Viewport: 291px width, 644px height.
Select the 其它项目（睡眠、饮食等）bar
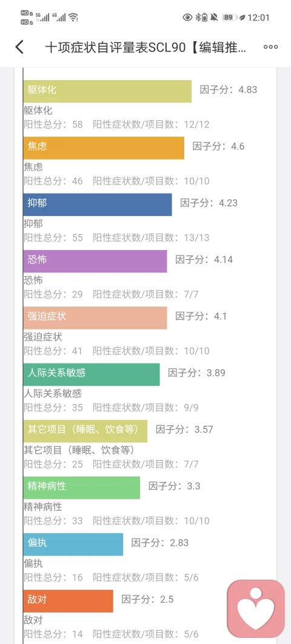tap(85, 431)
